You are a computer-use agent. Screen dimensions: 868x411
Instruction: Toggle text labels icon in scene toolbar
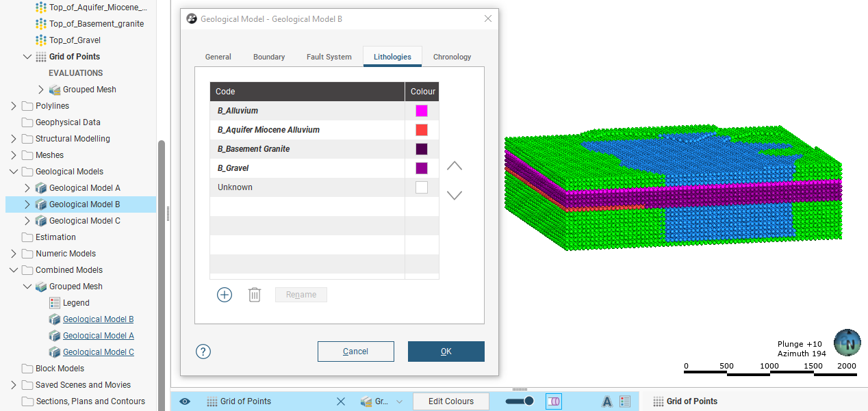tap(607, 401)
